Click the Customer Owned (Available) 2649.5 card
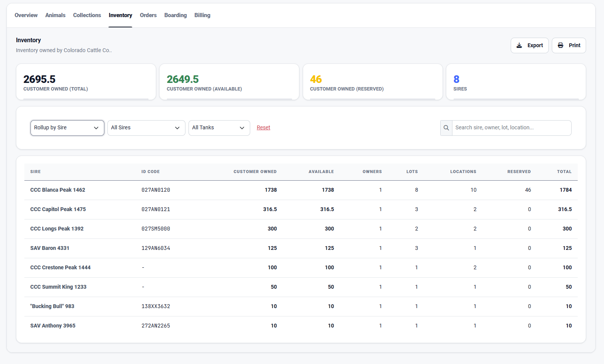 229,82
